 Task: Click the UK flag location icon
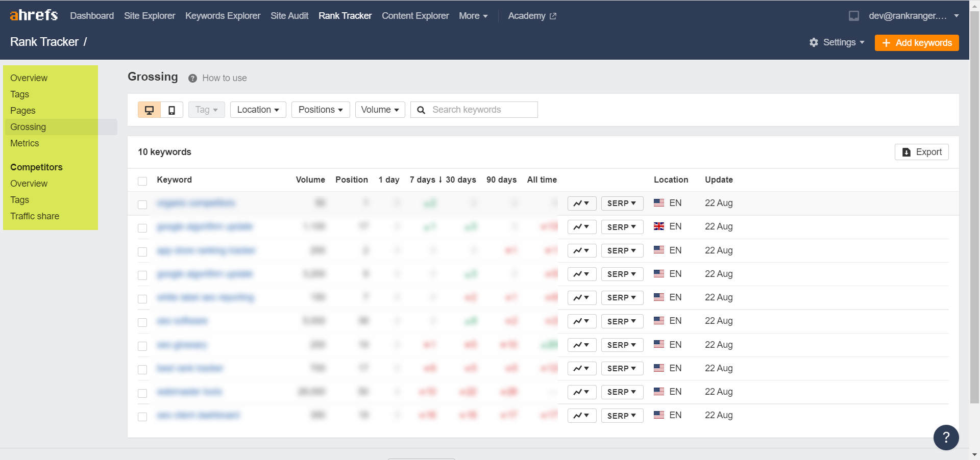click(659, 226)
